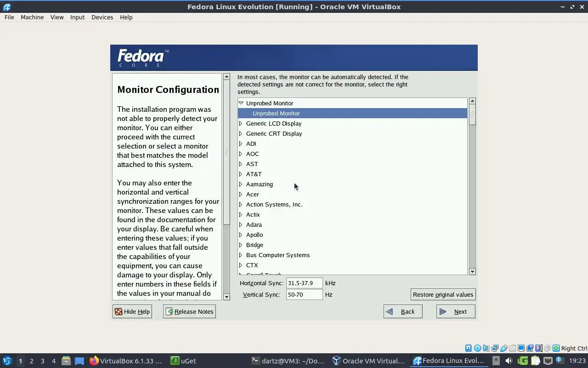
Task: Expand Bus Computer Systems group
Action: coord(241,255)
